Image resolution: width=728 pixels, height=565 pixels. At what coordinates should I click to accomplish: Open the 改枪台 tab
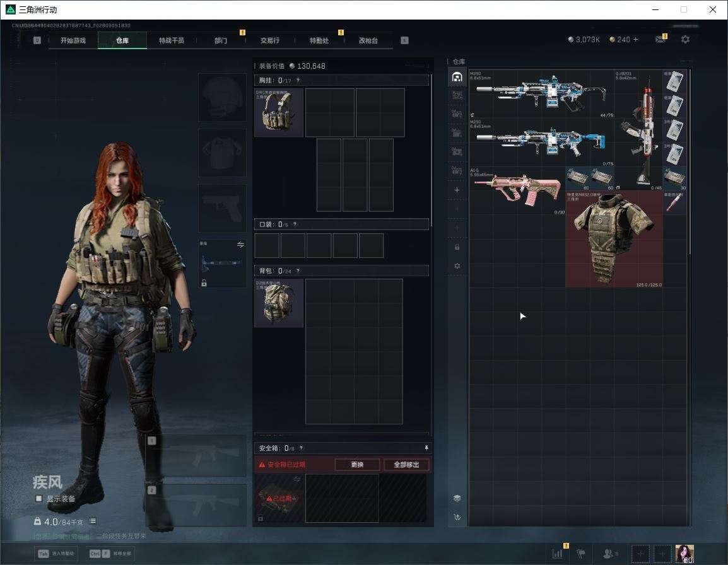pos(368,40)
